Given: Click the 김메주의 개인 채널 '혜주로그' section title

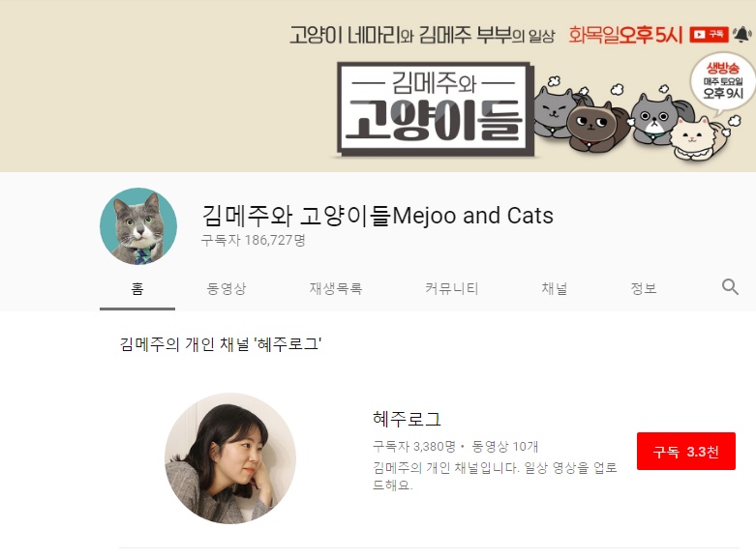Looking at the screenshot, I should (x=221, y=344).
